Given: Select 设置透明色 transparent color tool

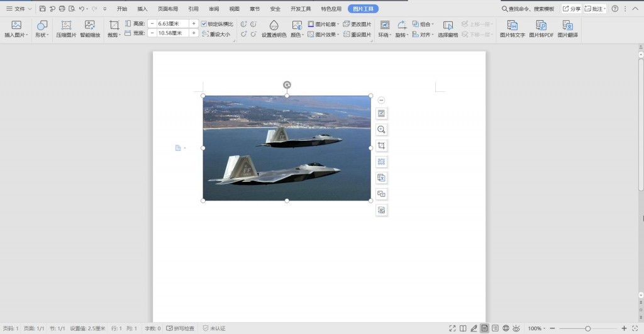Looking at the screenshot, I should point(274,29).
